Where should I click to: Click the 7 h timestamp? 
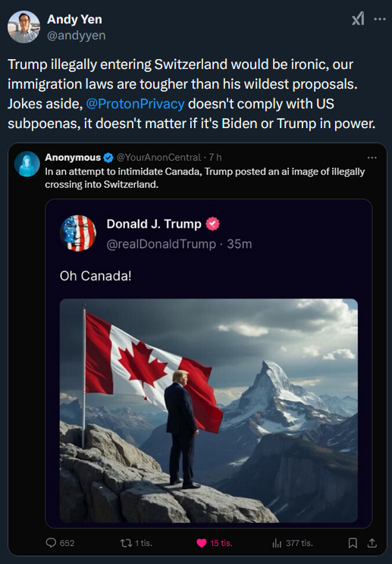pos(215,158)
